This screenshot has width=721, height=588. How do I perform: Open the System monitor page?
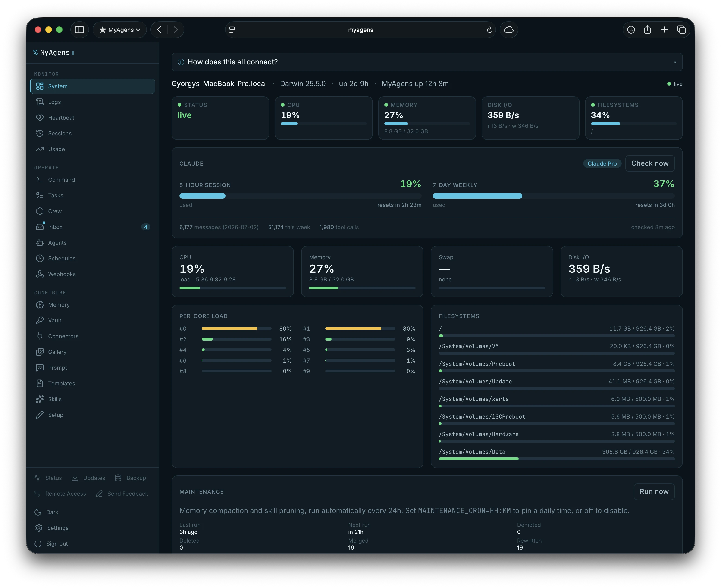[92, 86]
